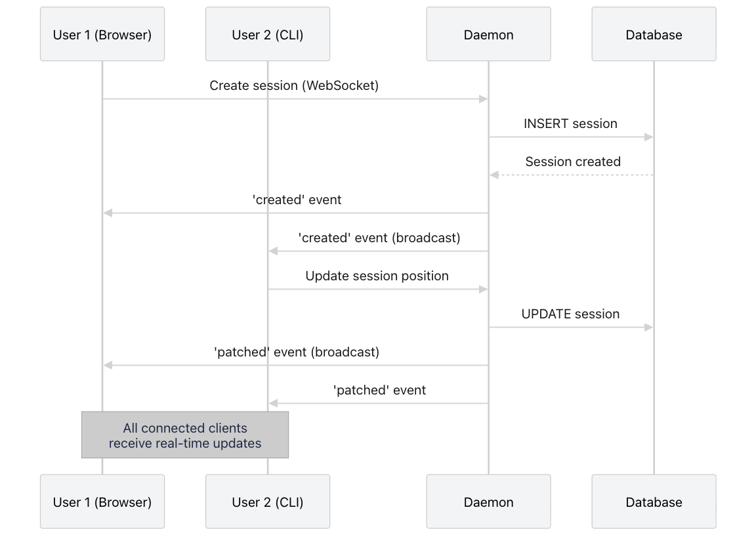
Task: Click the 'Create session (WebSocket)' message label
Action: 294,85
